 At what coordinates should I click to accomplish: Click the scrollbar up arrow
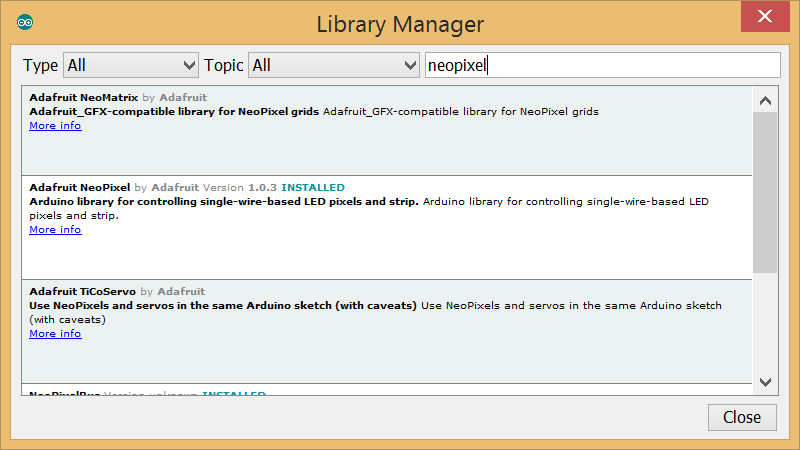coord(765,101)
